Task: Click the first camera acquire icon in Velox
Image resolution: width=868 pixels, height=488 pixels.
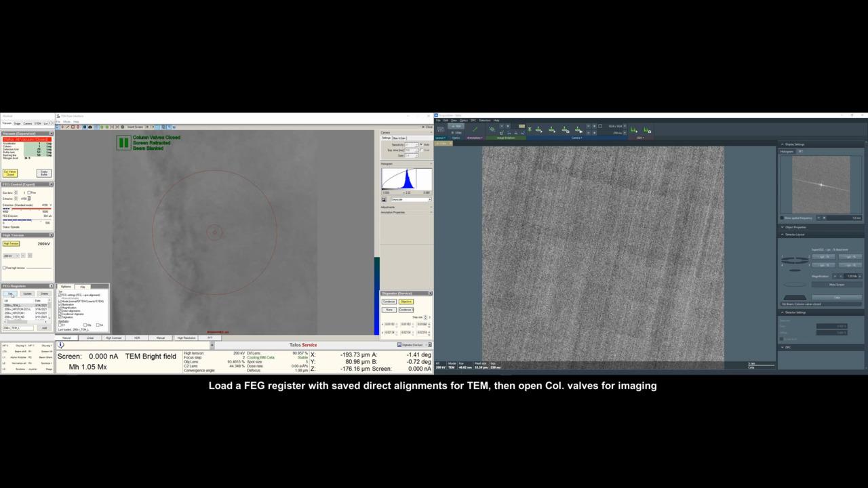Action: pos(538,129)
